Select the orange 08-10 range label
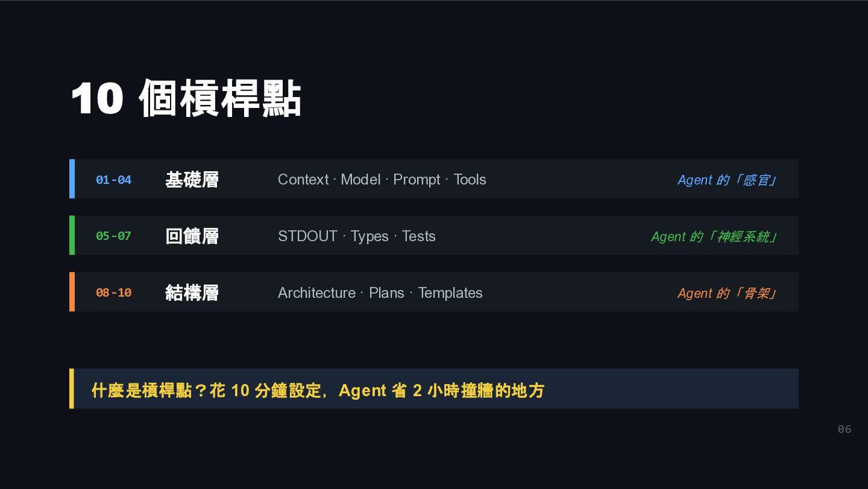The width and height of the screenshot is (868, 489). pos(113,292)
